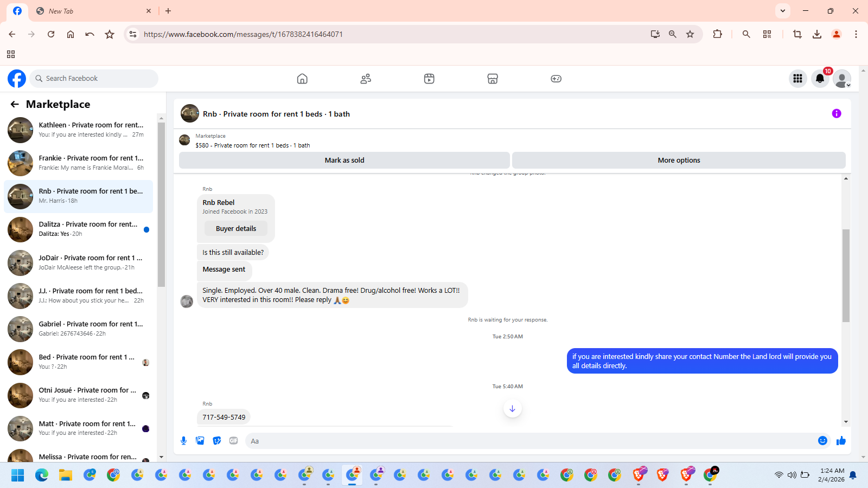Open J.J. private room conversation
868x488 pixels.
click(x=79, y=296)
